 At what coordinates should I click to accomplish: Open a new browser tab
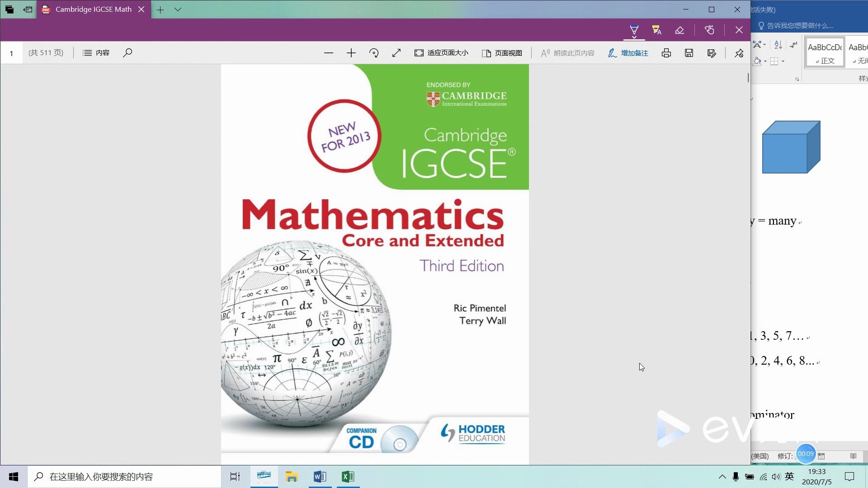click(x=160, y=9)
